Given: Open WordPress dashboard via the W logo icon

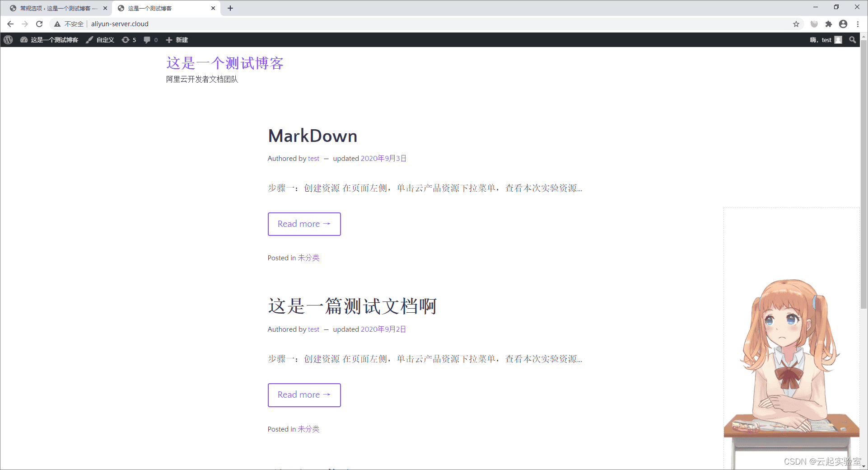Looking at the screenshot, I should click(x=8, y=40).
